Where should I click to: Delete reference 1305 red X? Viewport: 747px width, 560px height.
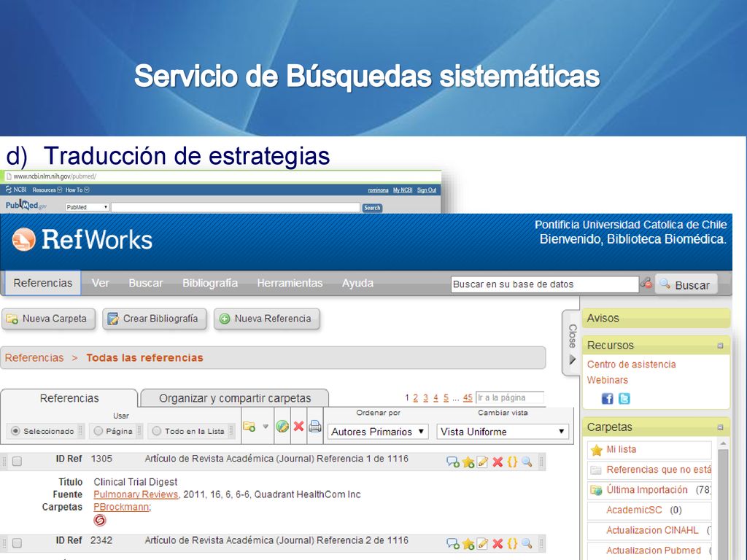click(x=498, y=462)
